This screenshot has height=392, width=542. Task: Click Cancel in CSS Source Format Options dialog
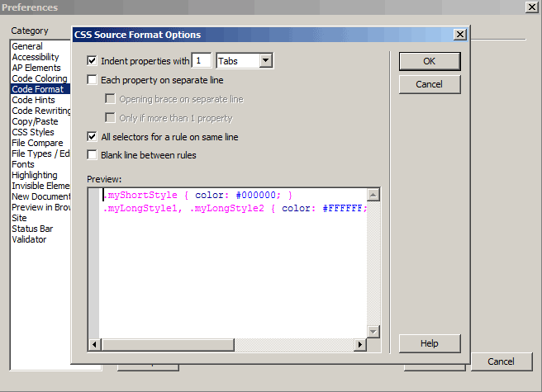(x=429, y=84)
